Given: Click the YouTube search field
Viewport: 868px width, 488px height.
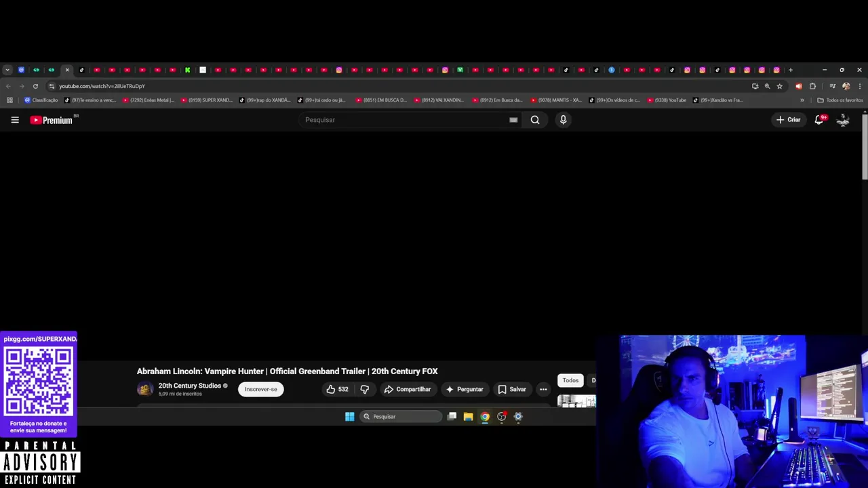Looking at the screenshot, I should [x=404, y=120].
